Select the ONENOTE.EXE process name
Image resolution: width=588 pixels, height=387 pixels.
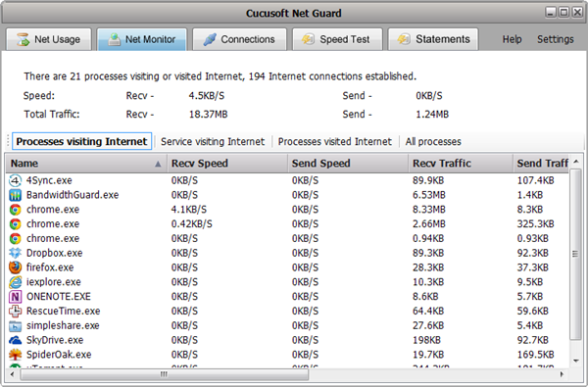pos(59,297)
